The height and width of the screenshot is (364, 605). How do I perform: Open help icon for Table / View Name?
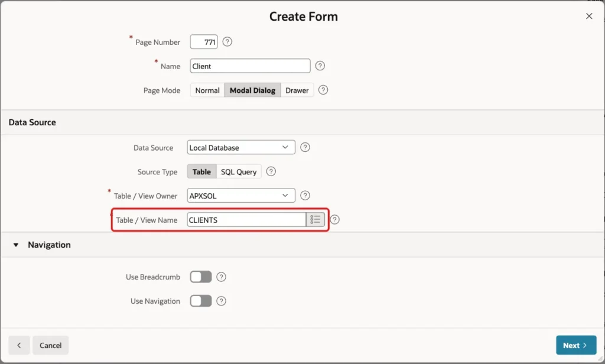[334, 220]
